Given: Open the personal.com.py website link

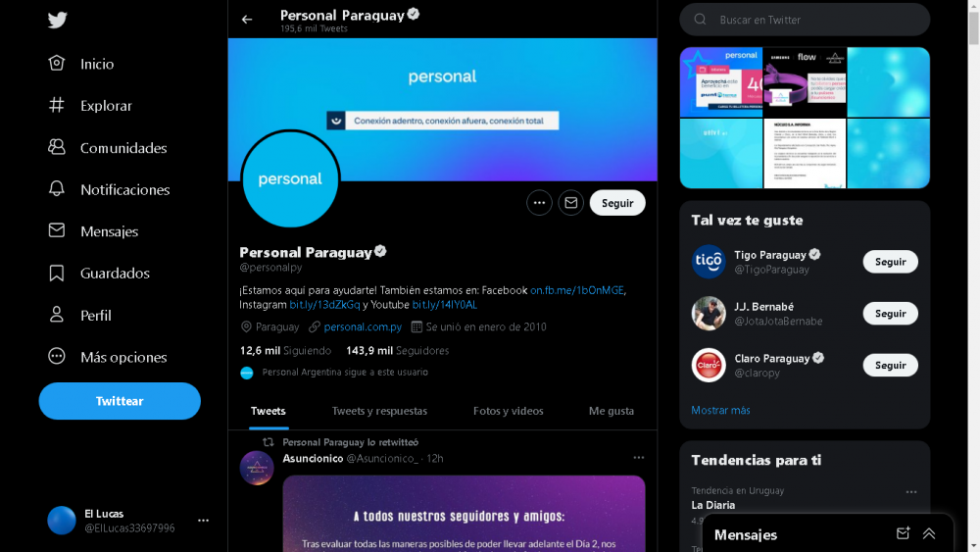Looking at the screenshot, I should (363, 326).
